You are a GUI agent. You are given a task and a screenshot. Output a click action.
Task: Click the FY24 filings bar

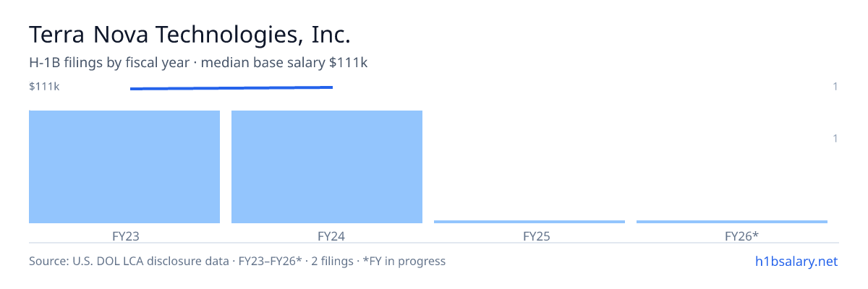coord(327,167)
